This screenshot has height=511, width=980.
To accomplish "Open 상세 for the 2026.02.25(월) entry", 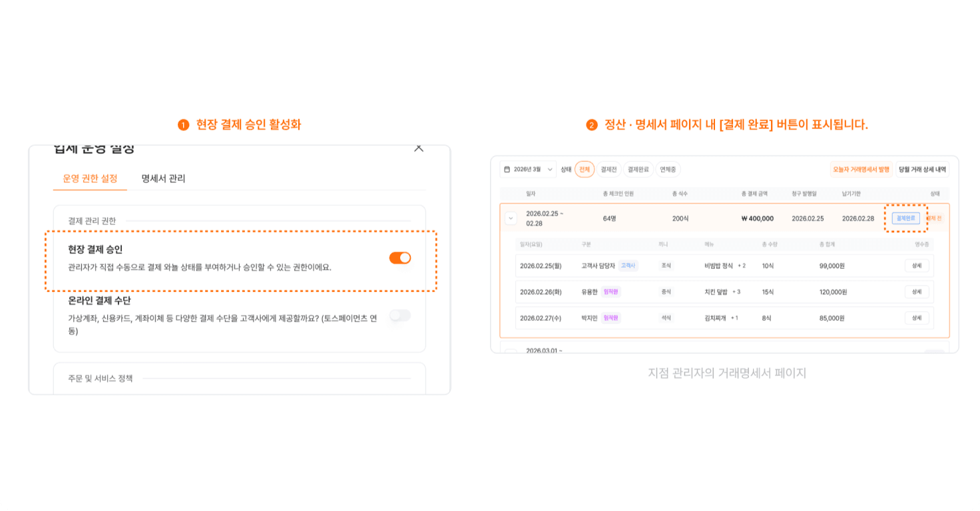I will coord(917,265).
